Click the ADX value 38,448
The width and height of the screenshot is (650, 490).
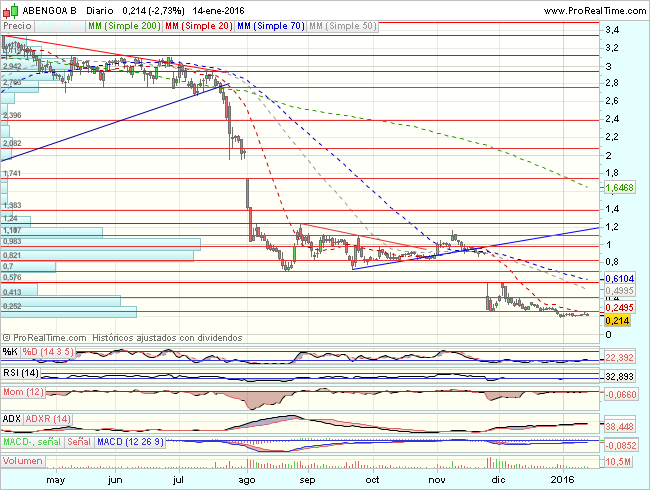(x=619, y=427)
